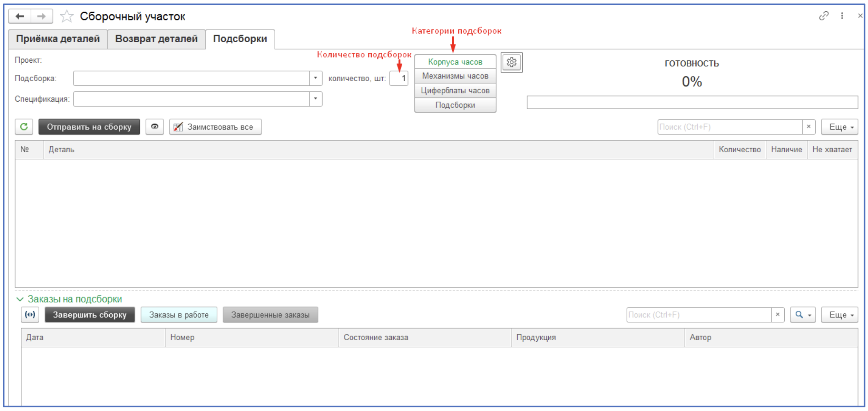Open the Спецификация dropdown list
The width and height of the screenshot is (868, 411).
[315, 99]
